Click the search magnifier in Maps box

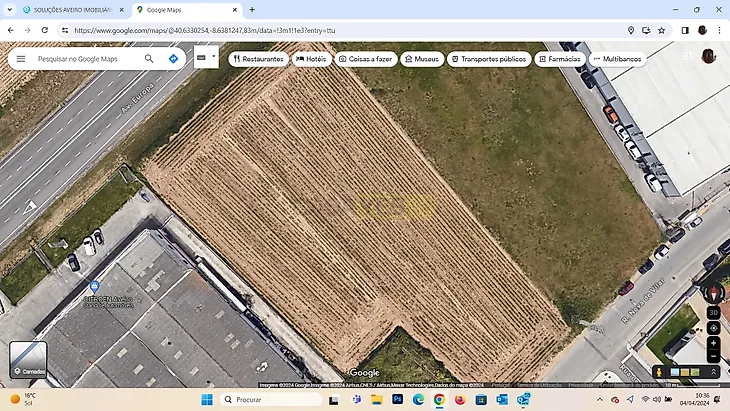tap(149, 59)
